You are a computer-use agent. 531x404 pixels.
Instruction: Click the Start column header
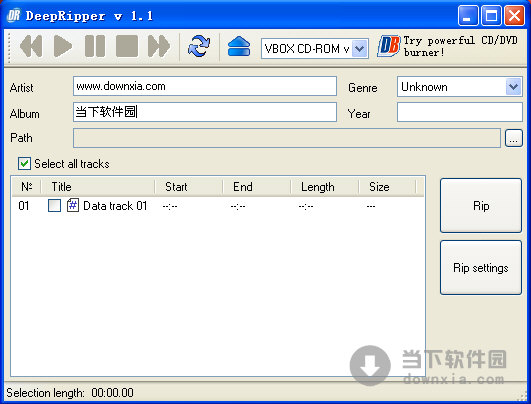tap(189, 187)
